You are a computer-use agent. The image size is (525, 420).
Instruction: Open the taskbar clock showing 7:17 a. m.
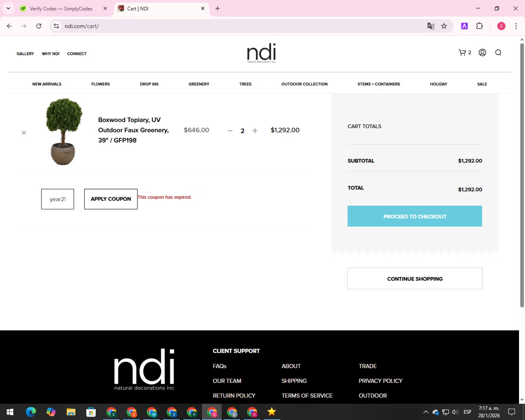tap(489, 412)
